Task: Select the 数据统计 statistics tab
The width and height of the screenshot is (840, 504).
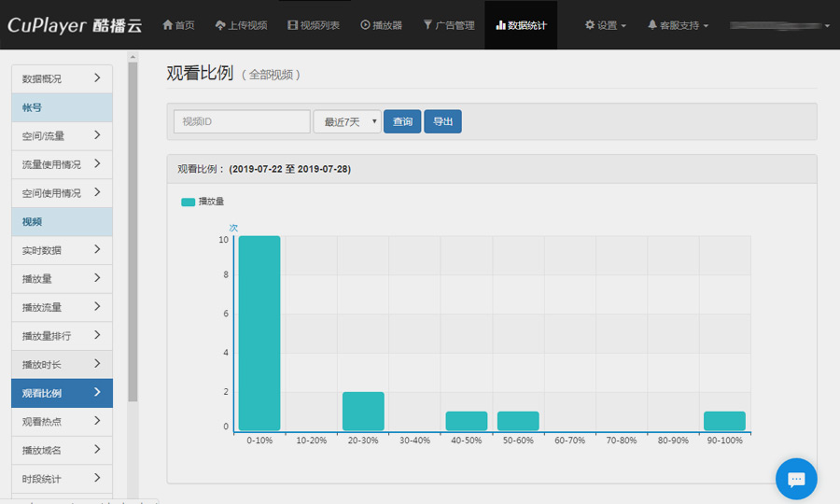Action: click(521, 25)
